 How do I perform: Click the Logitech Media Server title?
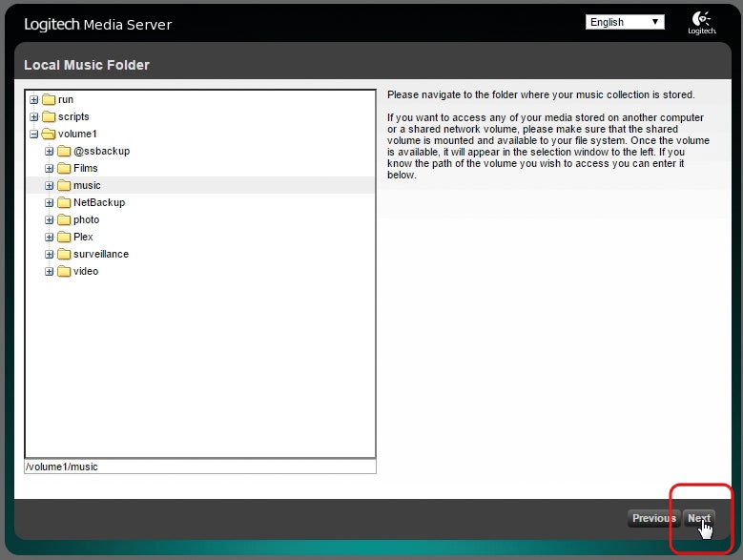97,24
